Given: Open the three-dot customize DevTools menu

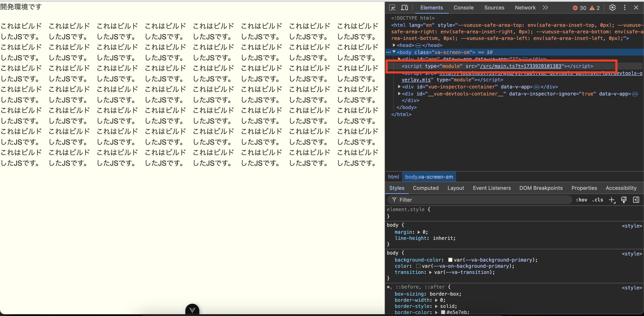Looking at the screenshot, I should click(625, 7).
